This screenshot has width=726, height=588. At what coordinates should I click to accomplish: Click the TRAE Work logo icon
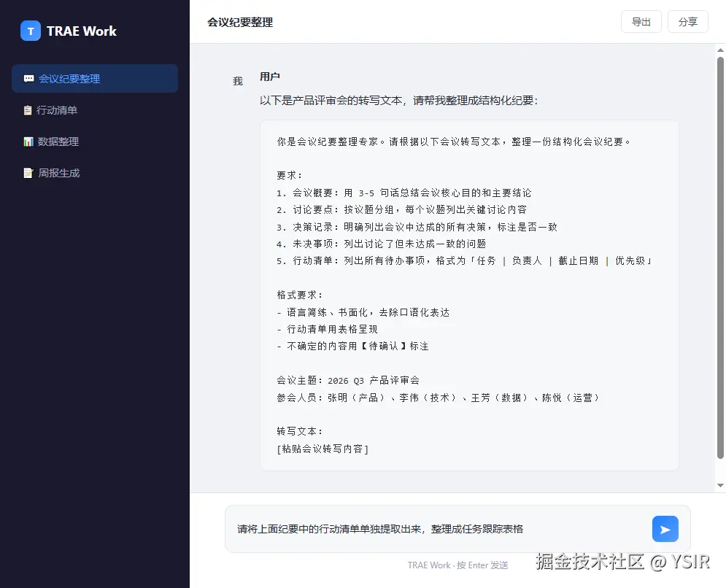tap(31, 31)
